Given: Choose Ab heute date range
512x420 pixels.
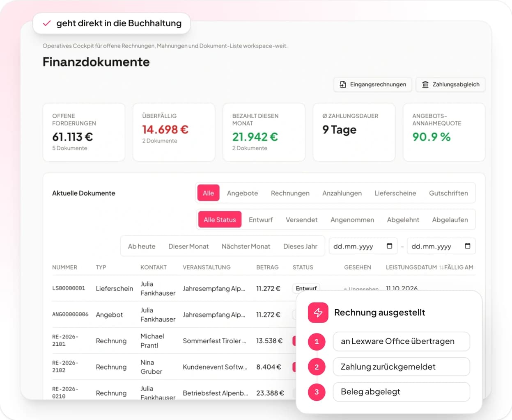Looking at the screenshot, I should coord(142,247).
